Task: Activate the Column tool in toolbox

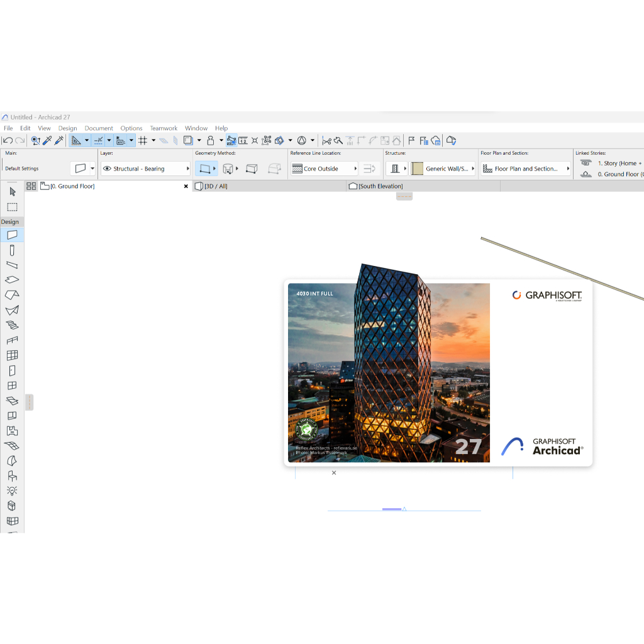Action: tap(12, 250)
